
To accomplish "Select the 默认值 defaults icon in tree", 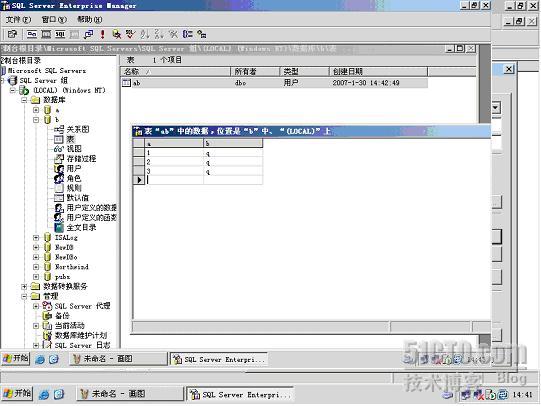I will click(59, 198).
